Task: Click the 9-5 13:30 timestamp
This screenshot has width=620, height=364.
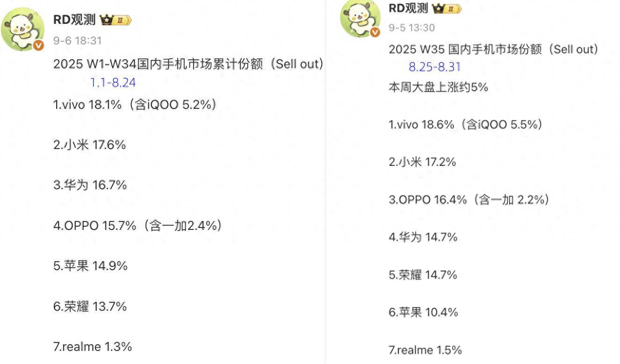Action: coord(411,28)
